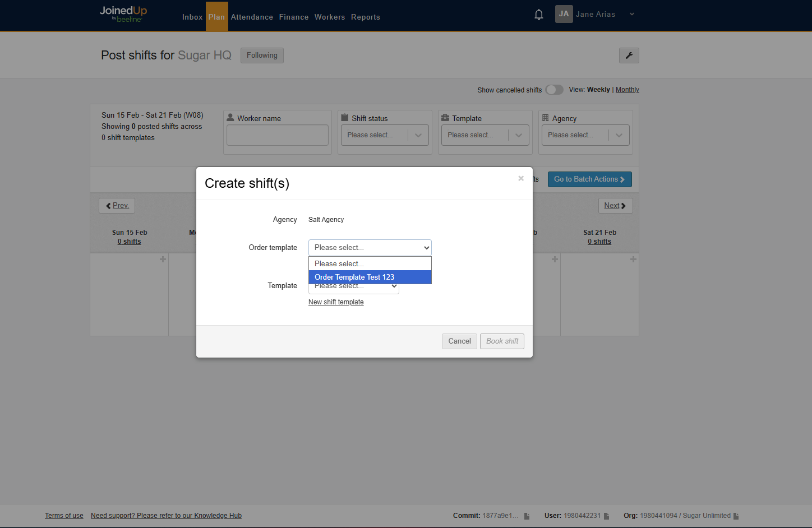Click the plus icon under Sat 21 Feb

click(x=633, y=260)
